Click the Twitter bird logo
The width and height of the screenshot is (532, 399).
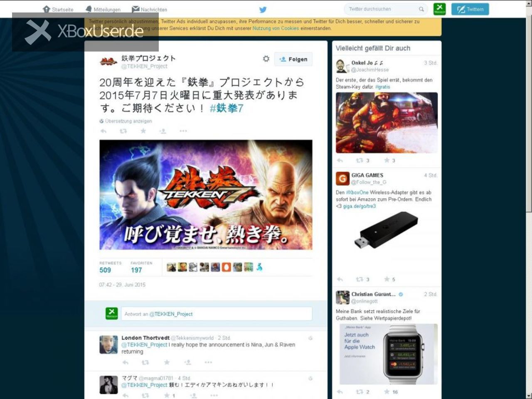[x=263, y=10]
